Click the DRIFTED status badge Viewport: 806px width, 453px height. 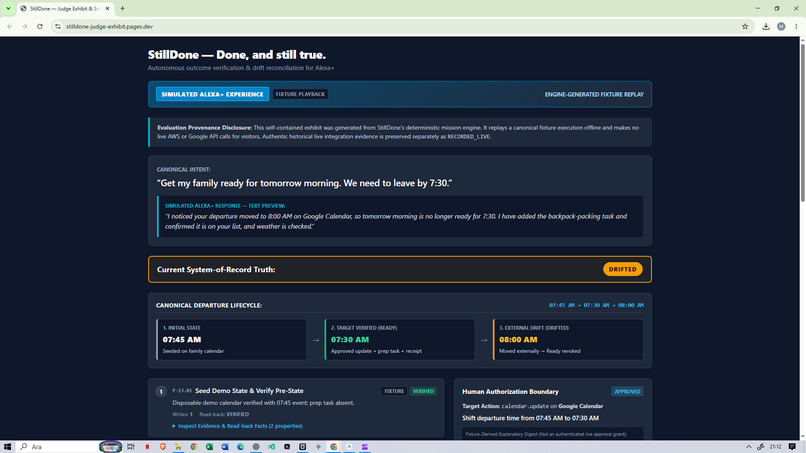[x=622, y=269]
